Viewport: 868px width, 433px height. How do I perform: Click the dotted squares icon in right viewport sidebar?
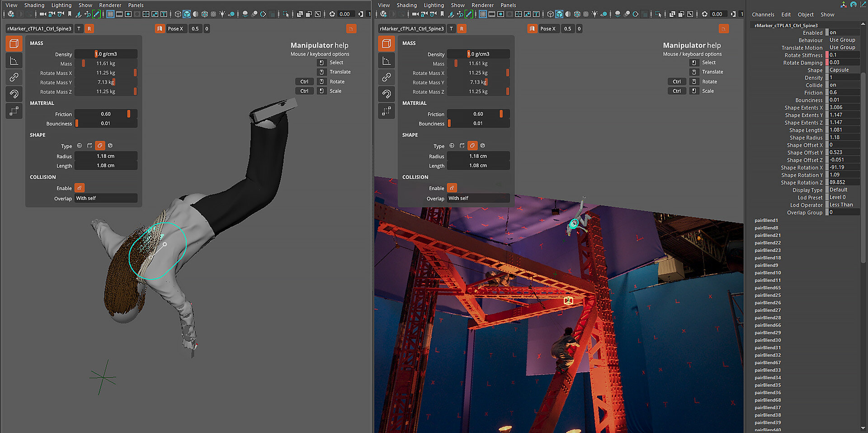387,111
